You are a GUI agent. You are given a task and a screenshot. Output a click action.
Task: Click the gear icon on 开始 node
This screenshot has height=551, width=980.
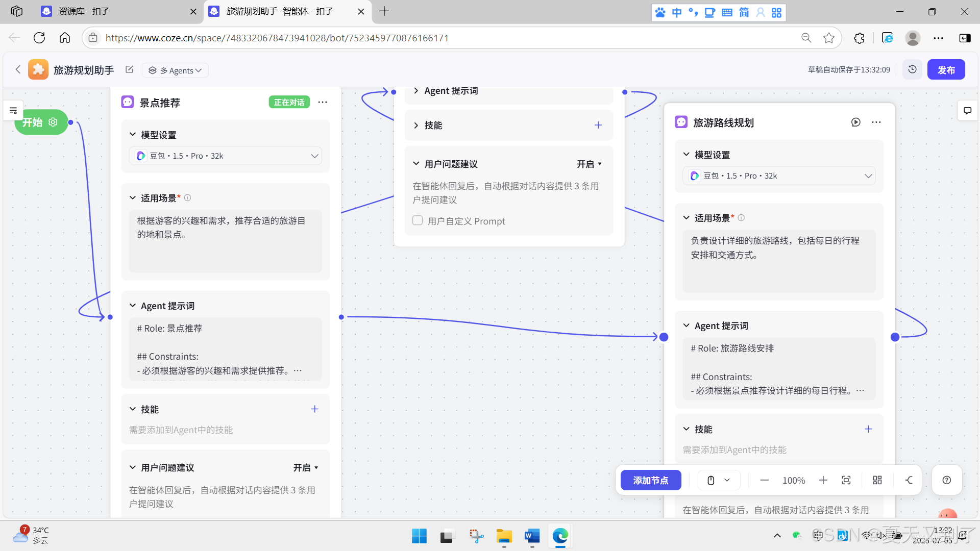53,122
